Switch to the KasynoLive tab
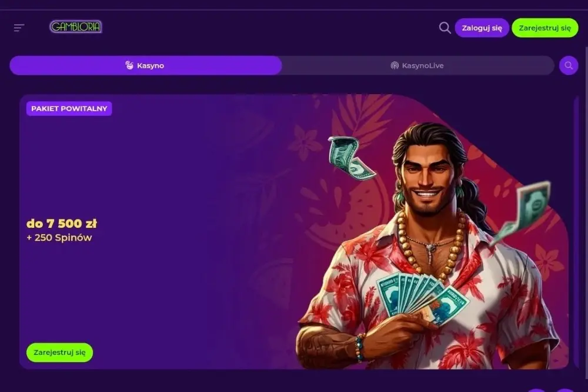 (417, 65)
